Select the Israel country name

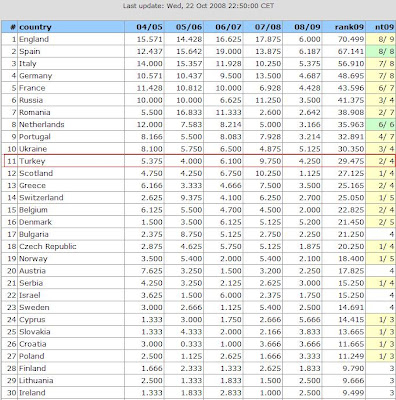30,295
